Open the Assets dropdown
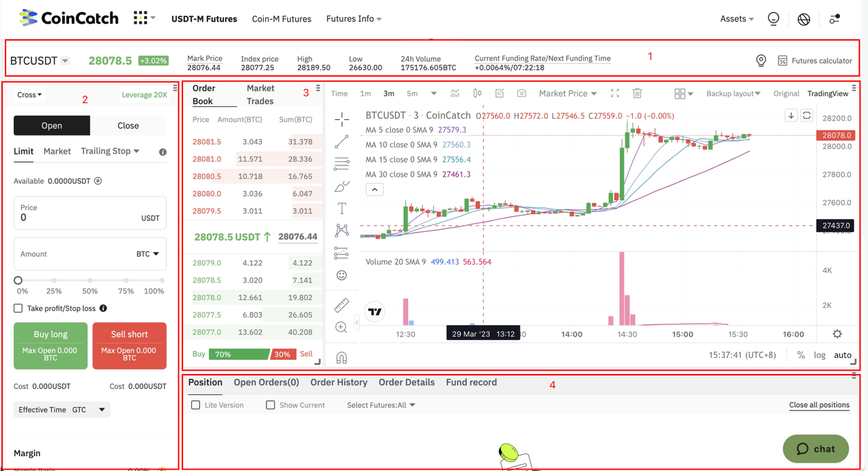The width and height of the screenshot is (868, 471). (x=737, y=19)
